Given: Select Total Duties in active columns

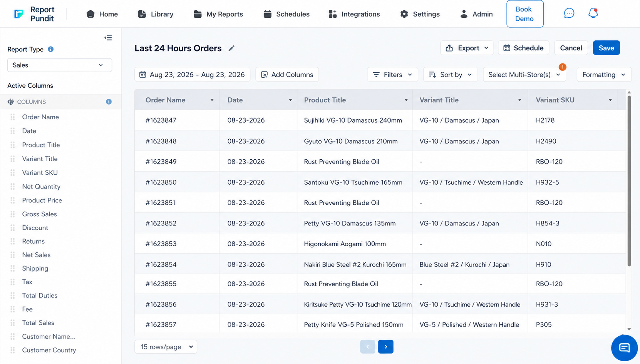Looking at the screenshot, I should 40,296.
